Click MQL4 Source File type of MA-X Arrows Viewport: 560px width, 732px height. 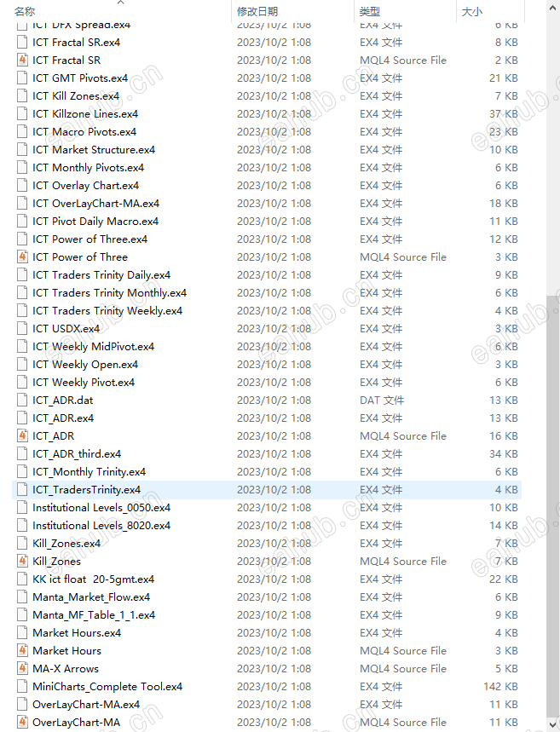403,668
